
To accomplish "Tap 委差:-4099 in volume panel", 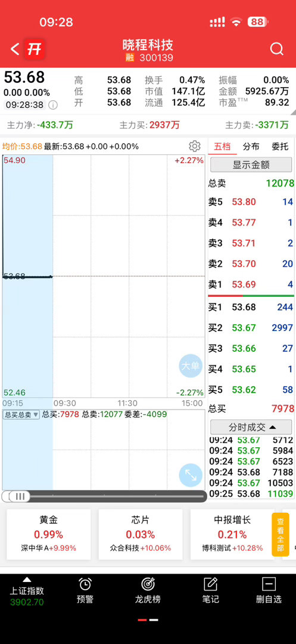I will point(147,414).
